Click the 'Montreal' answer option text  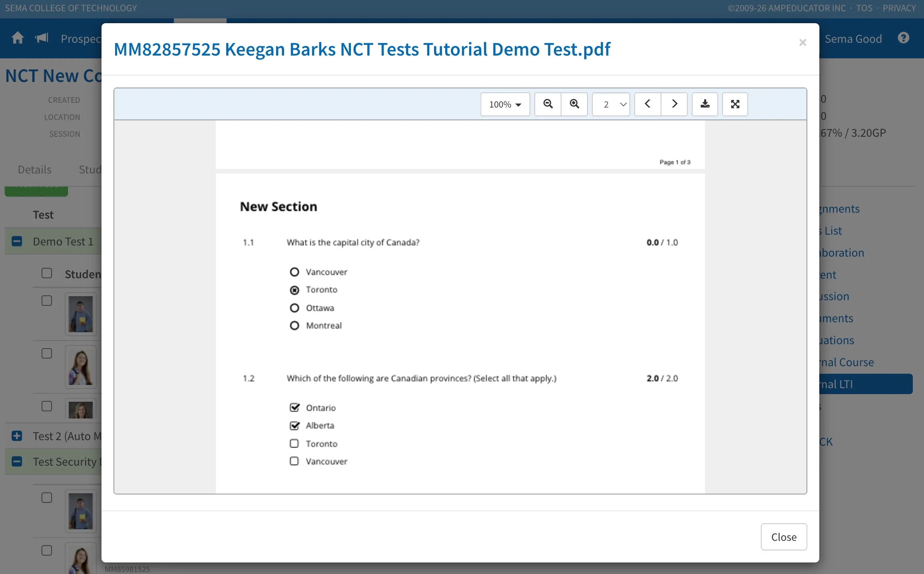(324, 326)
